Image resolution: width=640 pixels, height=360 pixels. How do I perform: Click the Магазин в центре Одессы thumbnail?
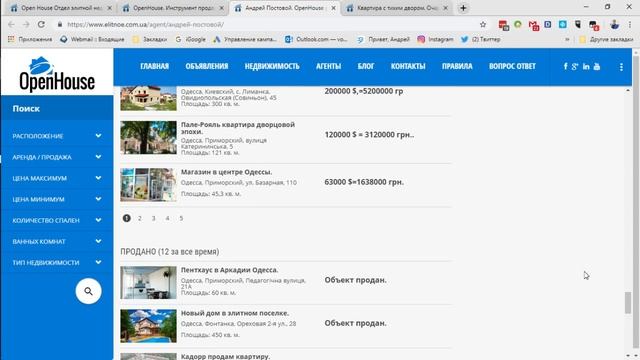[x=148, y=185]
